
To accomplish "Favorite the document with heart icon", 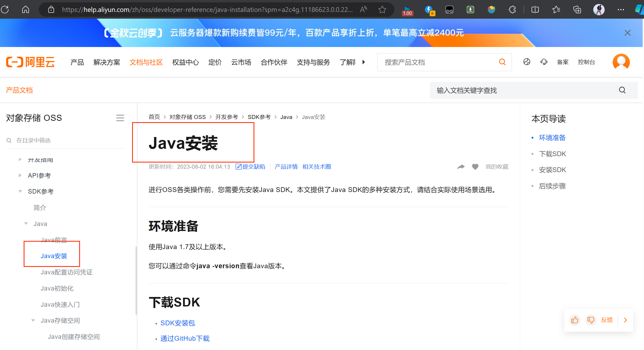I will [475, 167].
